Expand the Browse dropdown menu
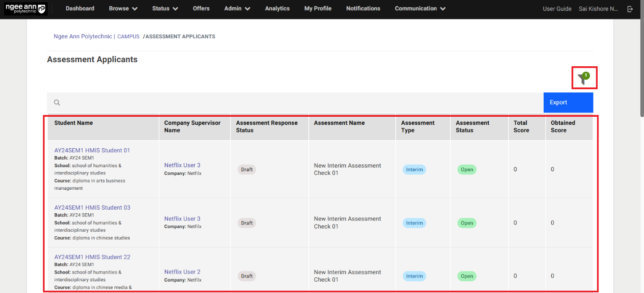 [x=123, y=9]
